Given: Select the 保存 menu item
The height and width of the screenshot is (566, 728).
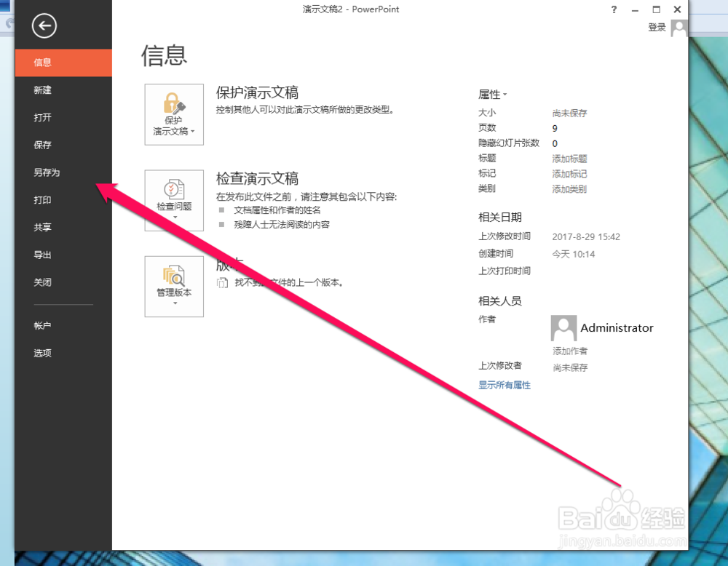Looking at the screenshot, I should [63, 145].
